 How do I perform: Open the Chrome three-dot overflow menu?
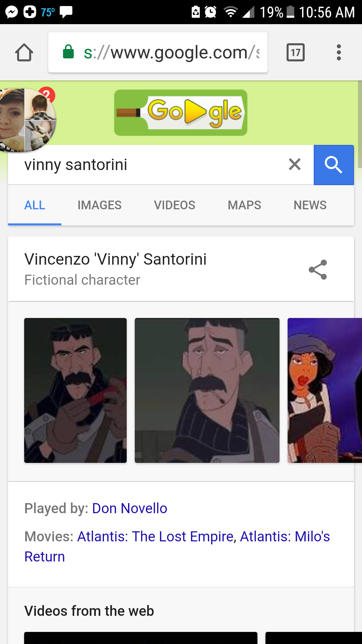click(339, 53)
